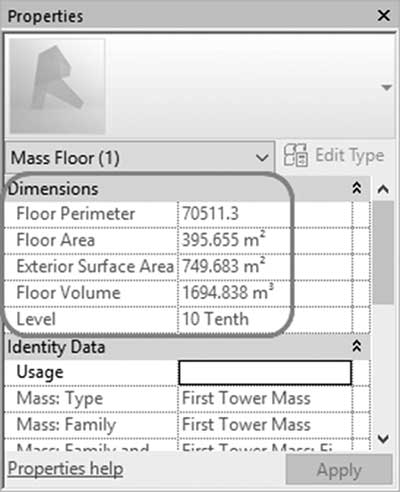Open the Properties help link

tap(65, 469)
